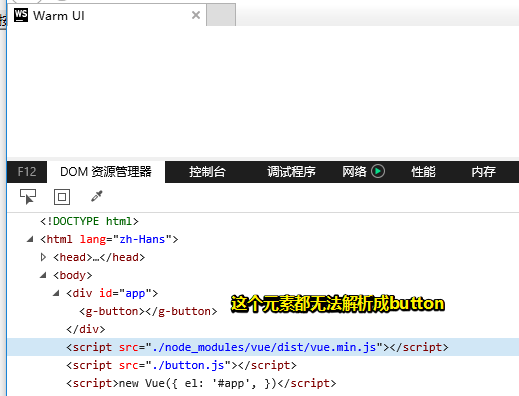Close the Warm UI browser tab
Screen dimensions: 519x396
pyautogui.click(x=196, y=15)
